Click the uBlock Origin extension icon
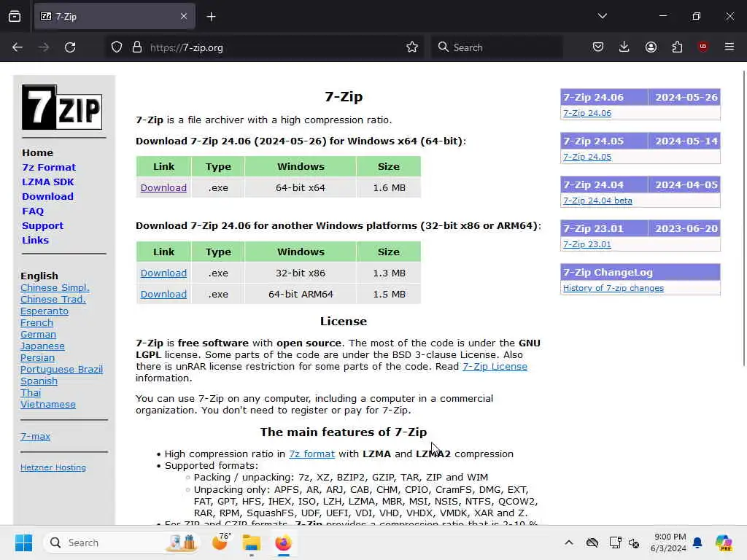 (703, 47)
